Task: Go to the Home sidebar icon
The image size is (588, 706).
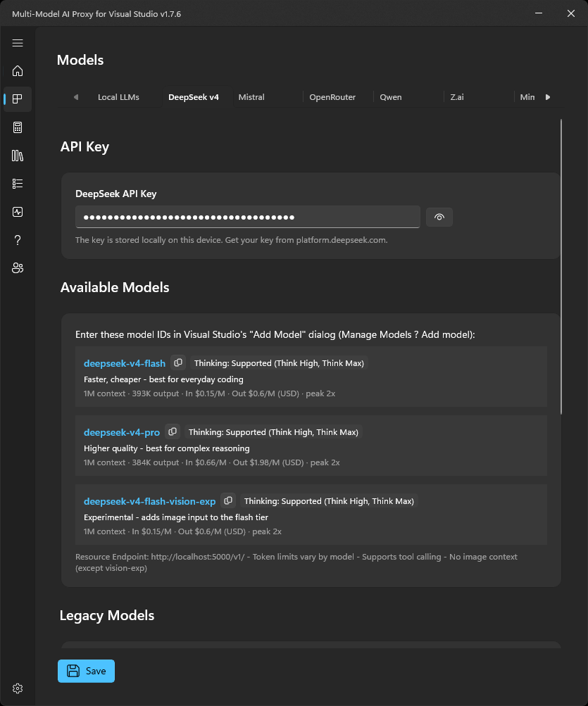Action: [18, 70]
